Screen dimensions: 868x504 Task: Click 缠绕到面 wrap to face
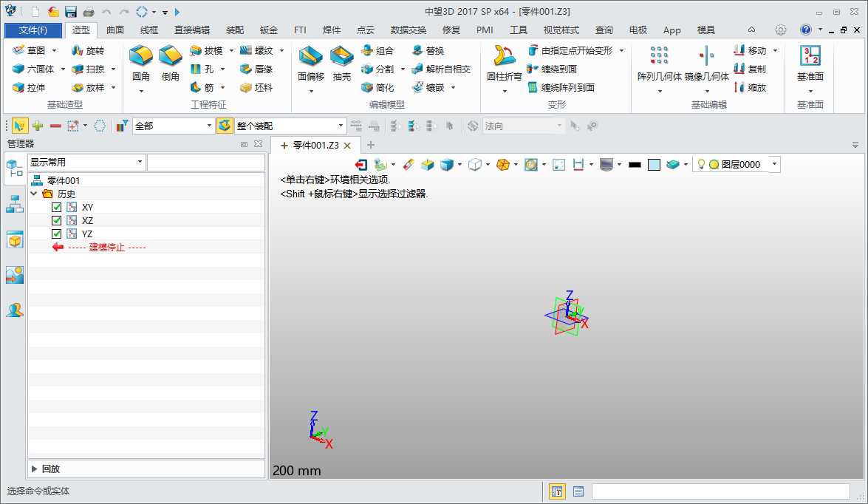(x=553, y=69)
